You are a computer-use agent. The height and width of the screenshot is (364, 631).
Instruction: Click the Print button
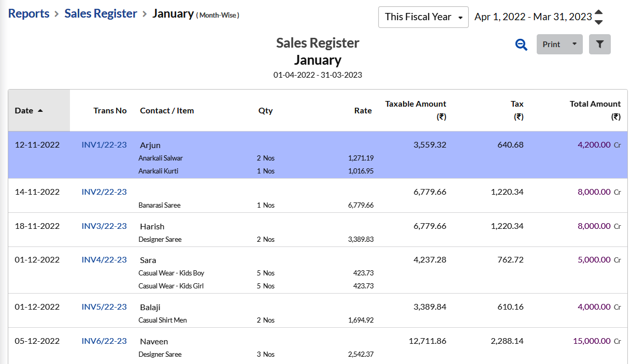[x=551, y=45]
